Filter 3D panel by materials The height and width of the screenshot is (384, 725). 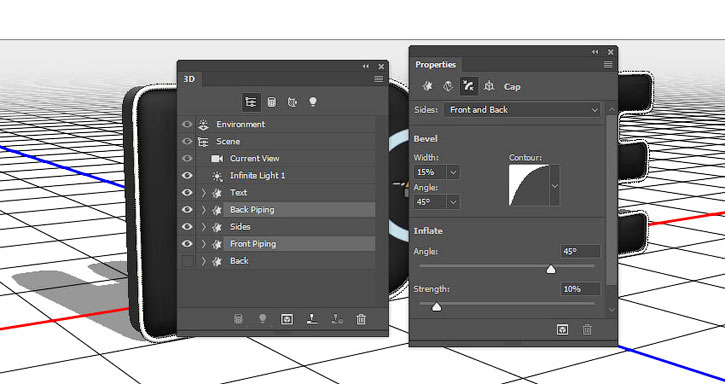click(292, 102)
